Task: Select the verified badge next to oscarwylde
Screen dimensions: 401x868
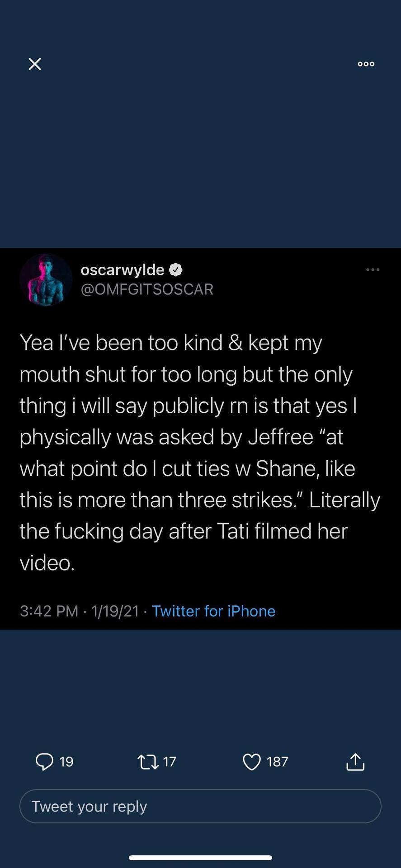Action: click(176, 269)
